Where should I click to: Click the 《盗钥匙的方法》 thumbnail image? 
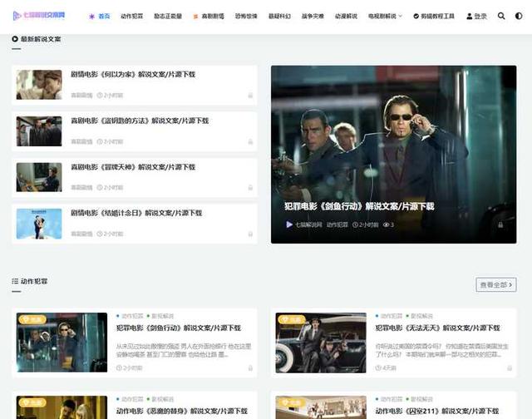pos(39,131)
